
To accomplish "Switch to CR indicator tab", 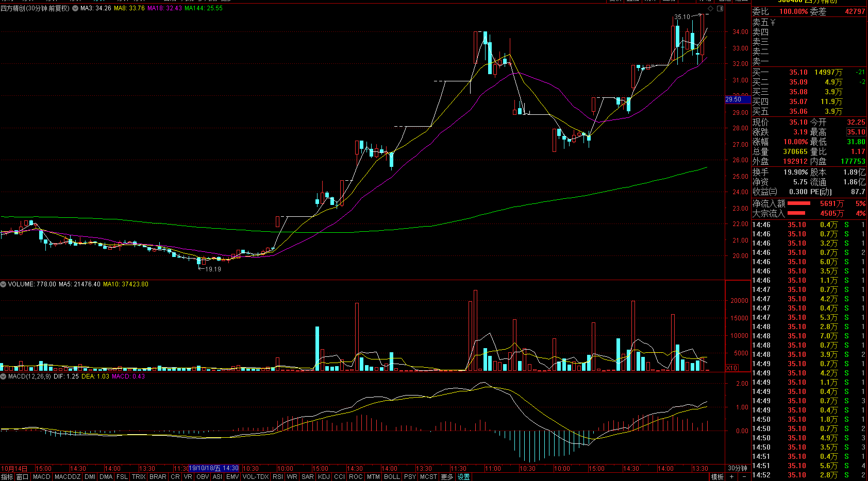I will 175,477.
